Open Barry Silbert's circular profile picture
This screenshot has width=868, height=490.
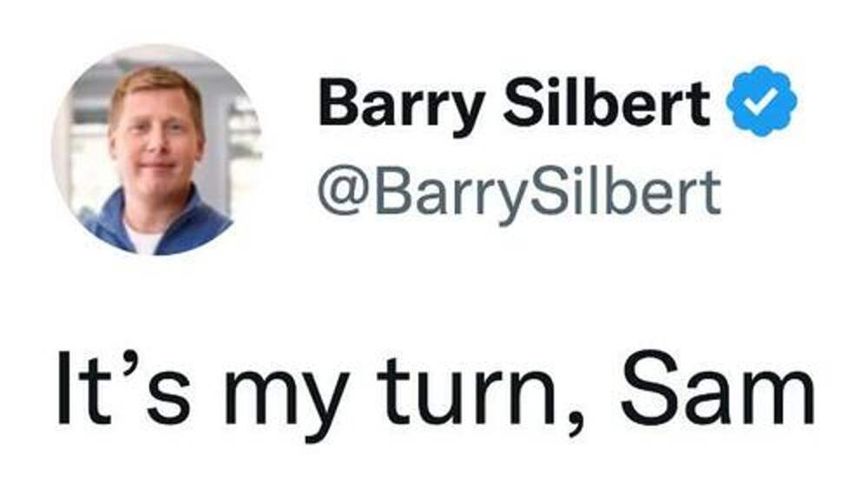[x=156, y=149]
